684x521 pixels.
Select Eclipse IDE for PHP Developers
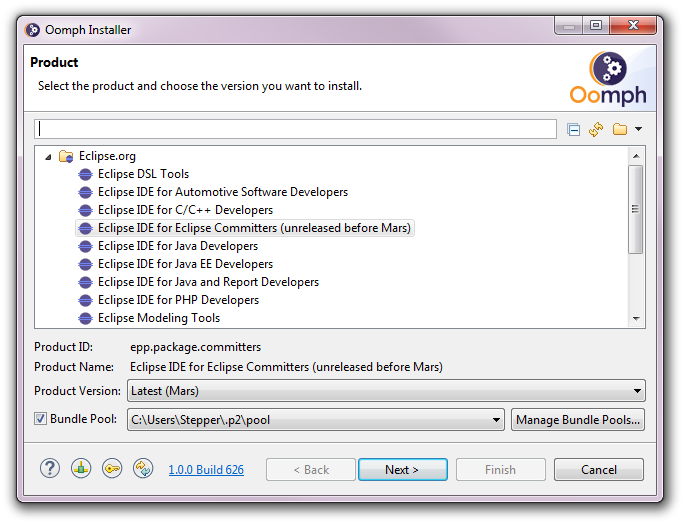178,300
